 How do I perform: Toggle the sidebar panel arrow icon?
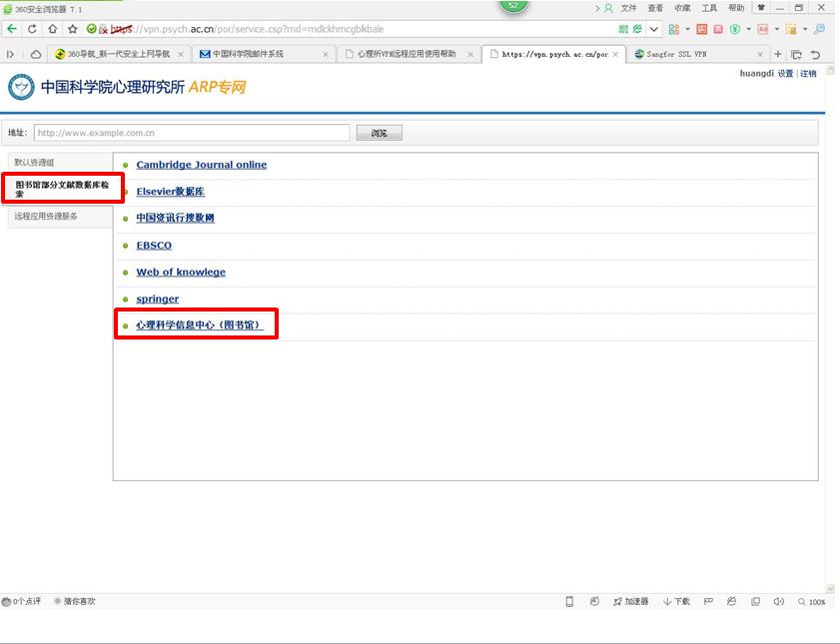tap(10, 54)
